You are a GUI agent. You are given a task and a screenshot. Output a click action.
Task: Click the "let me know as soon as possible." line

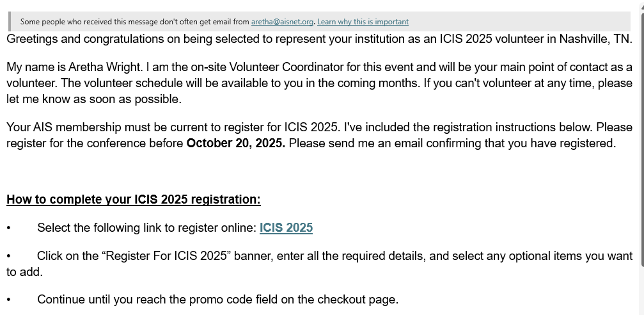[x=94, y=100]
